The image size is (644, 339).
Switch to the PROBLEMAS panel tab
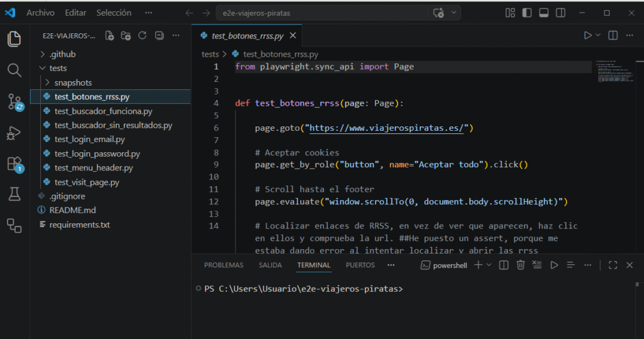click(x=224, y=265)
